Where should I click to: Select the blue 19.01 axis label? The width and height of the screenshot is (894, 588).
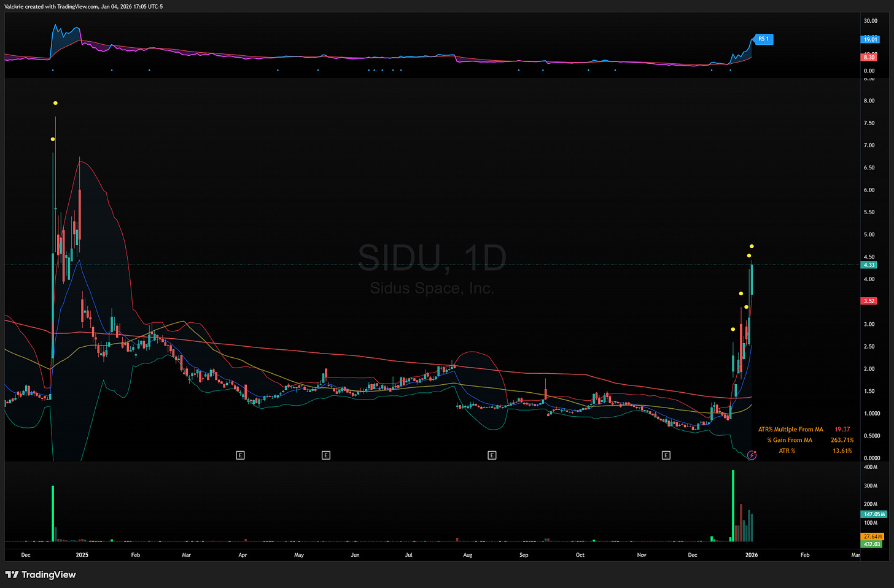(870, 39)
